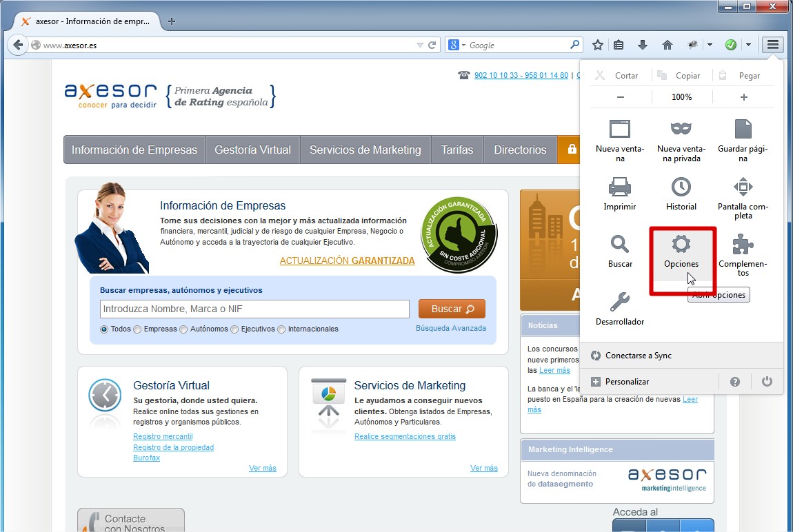Follow the Registro mercantil link

coord(163,436)
